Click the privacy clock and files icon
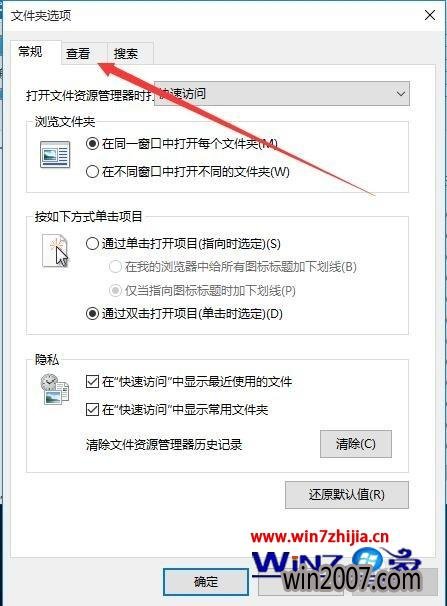447x606 pixels. pyautogui.click(x=55, y=389)
